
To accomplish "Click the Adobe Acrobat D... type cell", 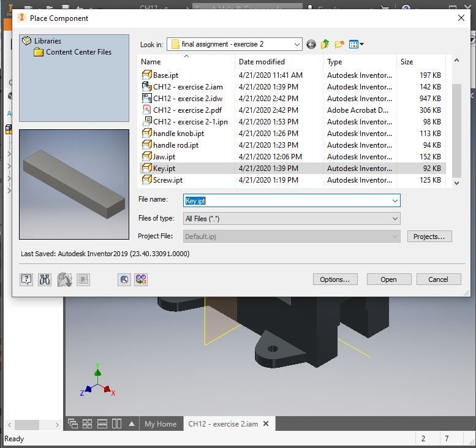I will (358, 110).
